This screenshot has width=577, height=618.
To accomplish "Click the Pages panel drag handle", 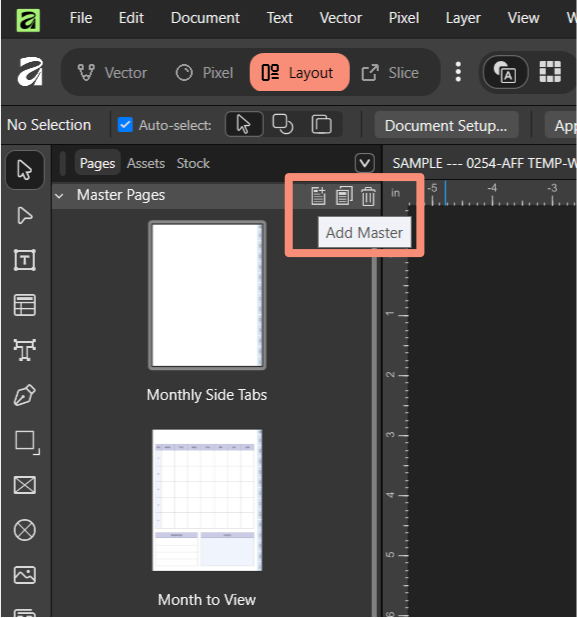I will tap(62, 163).
